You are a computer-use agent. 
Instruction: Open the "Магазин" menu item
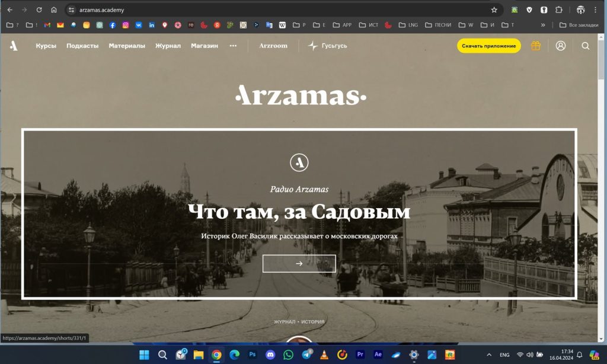point(205,46)
